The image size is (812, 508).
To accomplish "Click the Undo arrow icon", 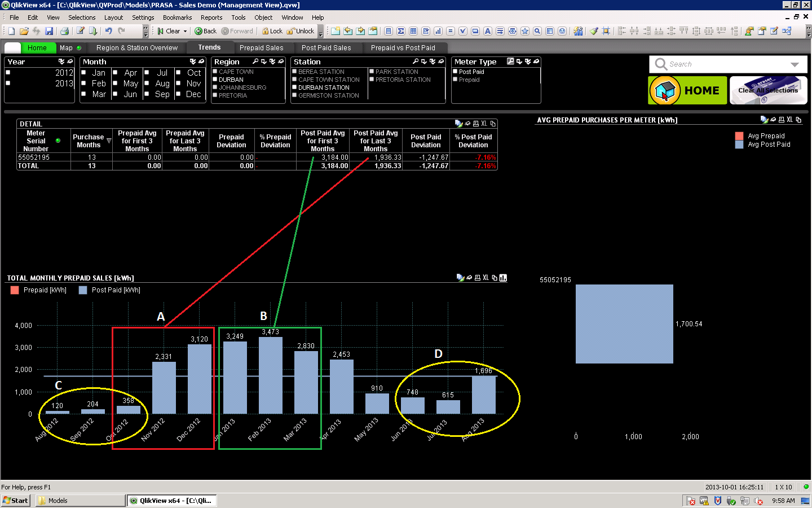I will point(108,32).
